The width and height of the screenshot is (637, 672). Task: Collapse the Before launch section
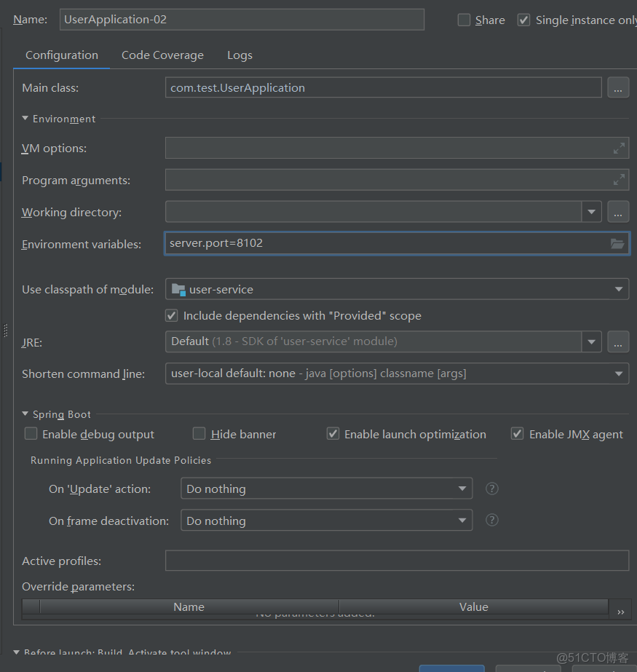(16, 652)
